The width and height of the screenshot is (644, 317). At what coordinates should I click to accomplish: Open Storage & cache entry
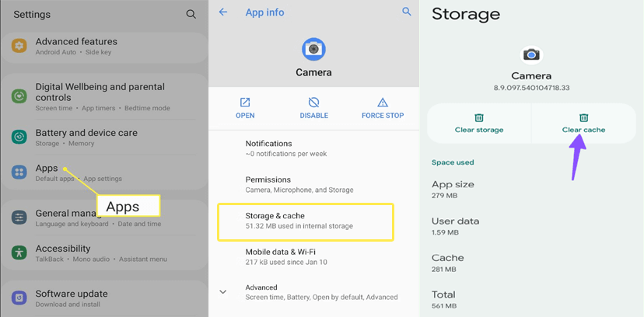(305, 220)
